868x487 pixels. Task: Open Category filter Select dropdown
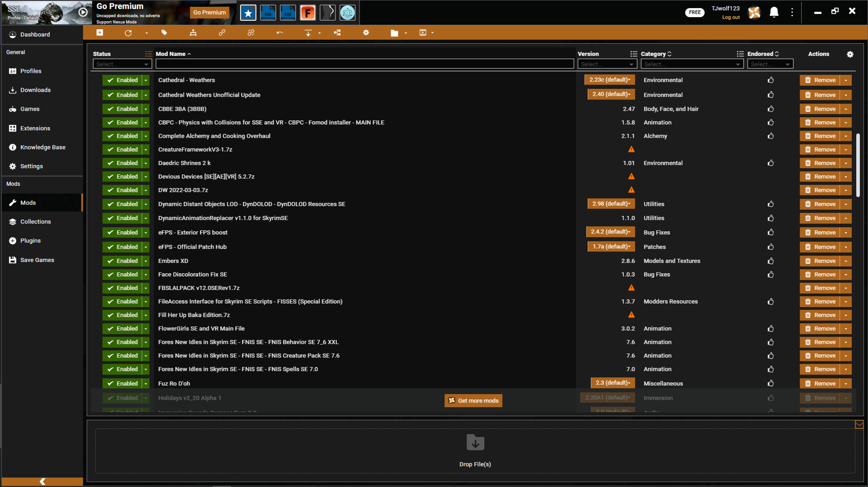pos(692,64)
